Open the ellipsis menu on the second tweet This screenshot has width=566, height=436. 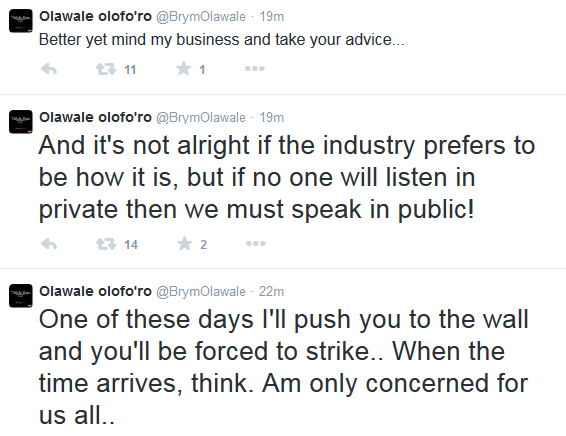coord(256,244)
